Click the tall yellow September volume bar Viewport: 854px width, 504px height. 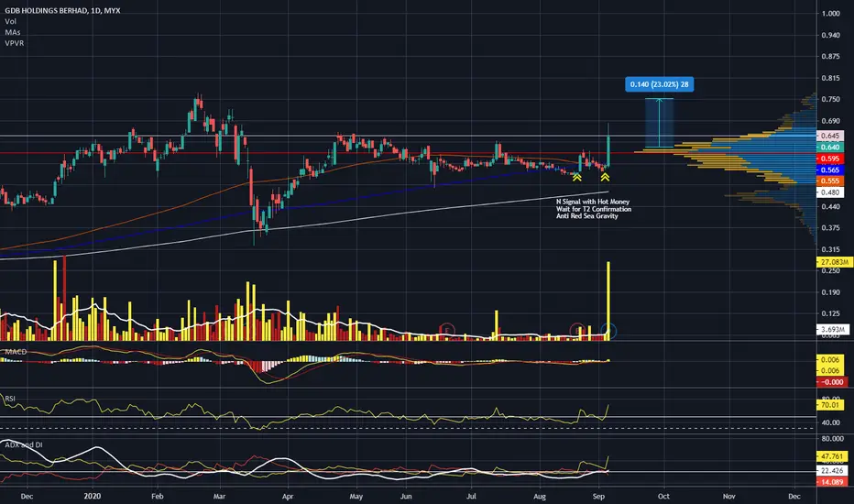[608, 301]
